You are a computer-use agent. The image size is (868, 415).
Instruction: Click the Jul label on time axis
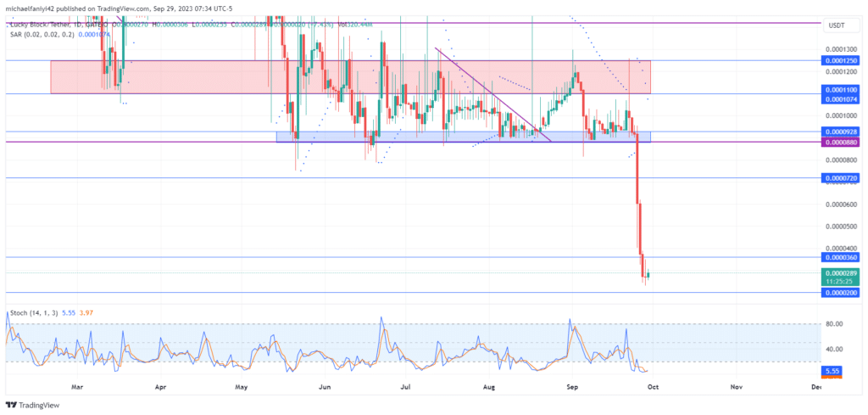click(406, 385)
